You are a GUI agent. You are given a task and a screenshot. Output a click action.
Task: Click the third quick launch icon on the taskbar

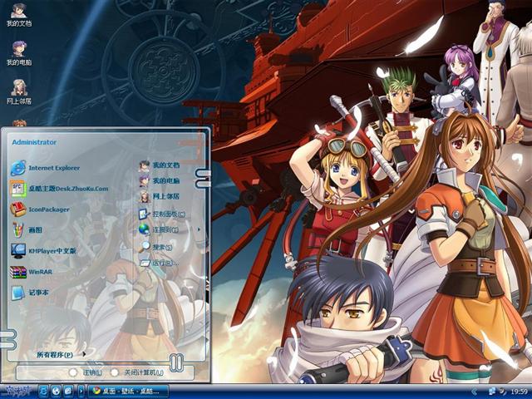pos(68,392)
